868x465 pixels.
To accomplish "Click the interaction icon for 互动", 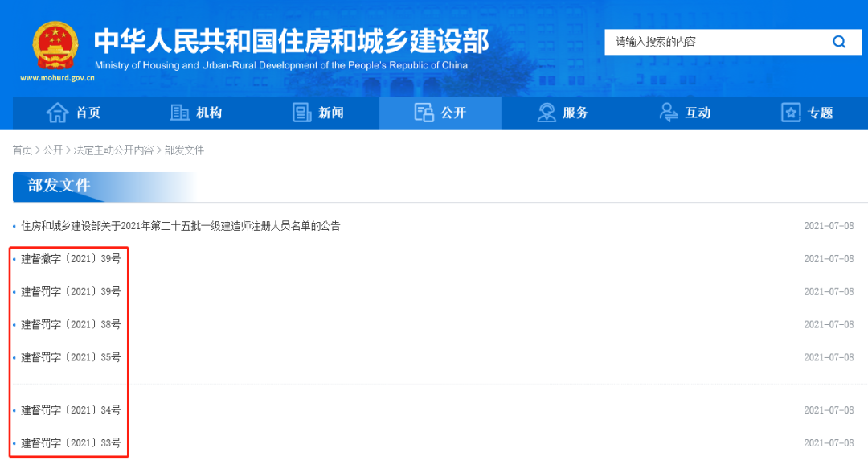I will point(669,113).
